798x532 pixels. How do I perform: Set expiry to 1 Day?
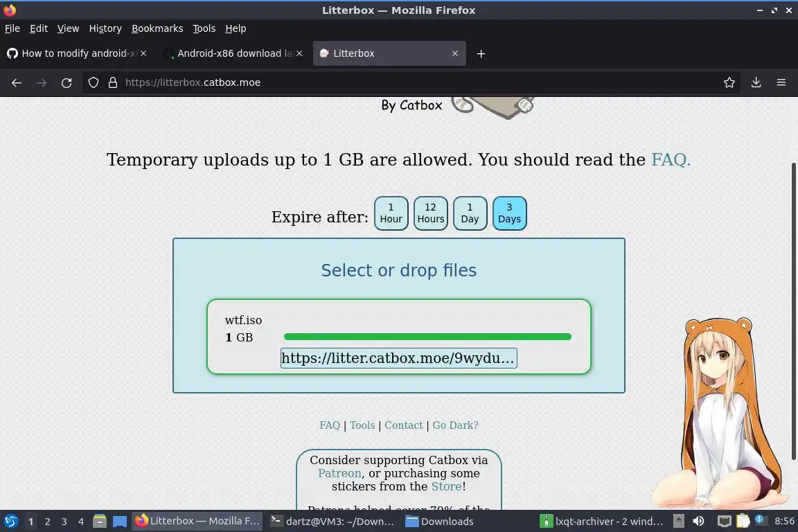point(470,213)
